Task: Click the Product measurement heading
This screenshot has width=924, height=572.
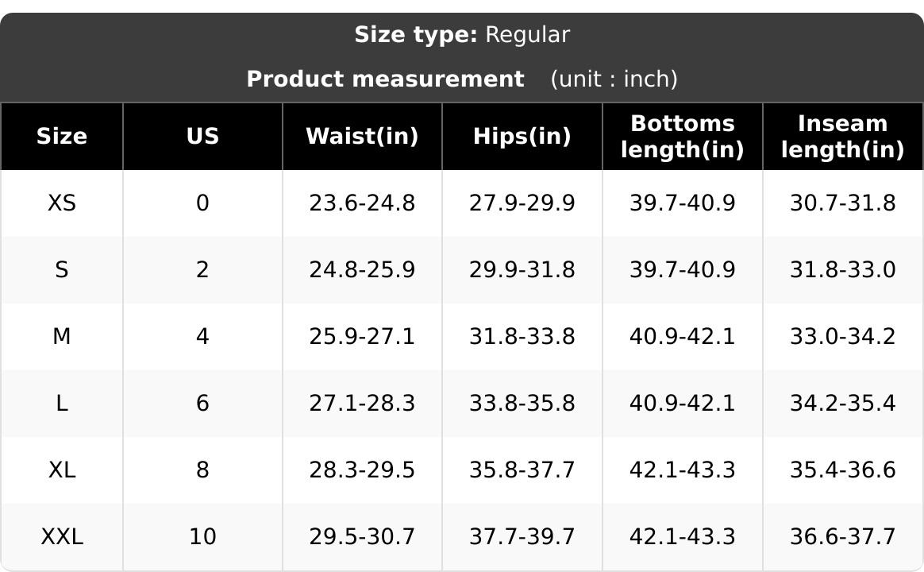Action: 385,79
